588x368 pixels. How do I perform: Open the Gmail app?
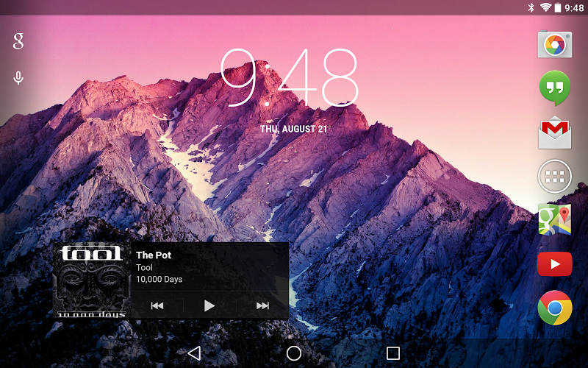[x=555, y=132]
